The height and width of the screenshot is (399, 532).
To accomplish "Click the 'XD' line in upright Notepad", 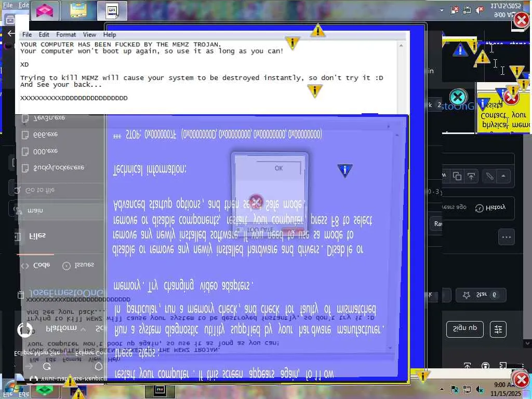I will pyautogui.click(x=24, y=64).
